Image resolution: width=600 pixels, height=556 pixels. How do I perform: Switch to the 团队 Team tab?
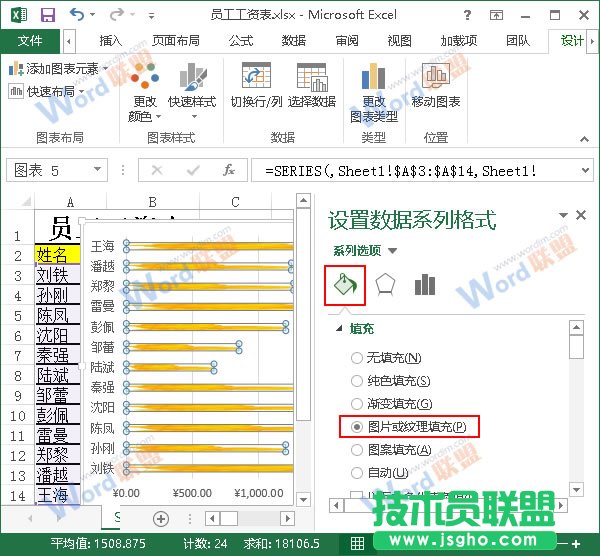click(x=518, y=41)
